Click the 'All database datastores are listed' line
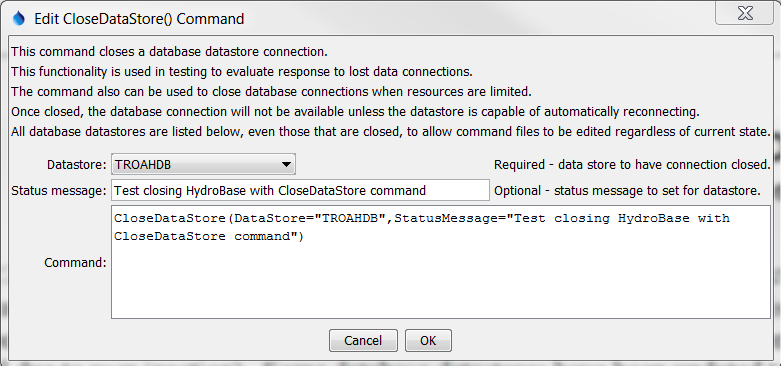The image size is (781, 366). tap(391, 132)
